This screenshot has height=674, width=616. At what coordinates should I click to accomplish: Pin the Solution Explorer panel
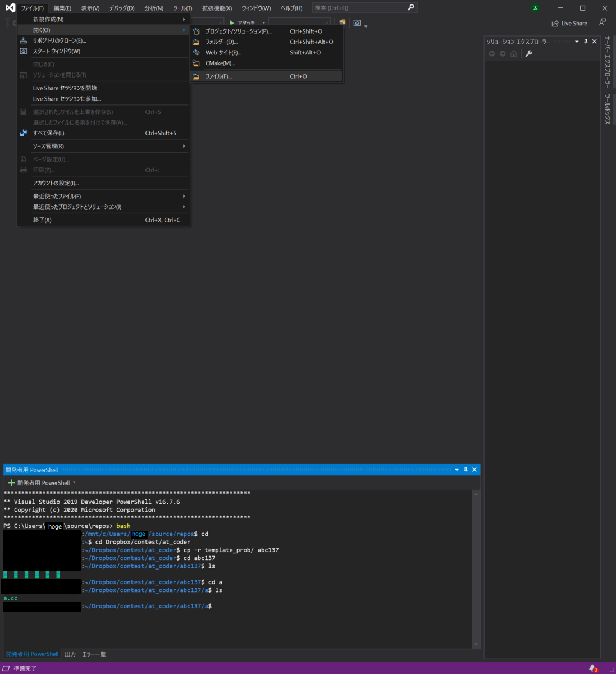586,42
